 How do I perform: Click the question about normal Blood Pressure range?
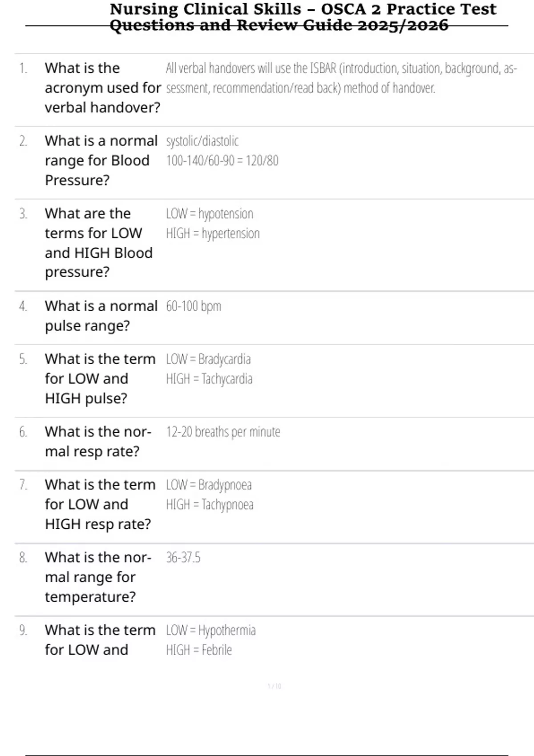click(101, 161)
